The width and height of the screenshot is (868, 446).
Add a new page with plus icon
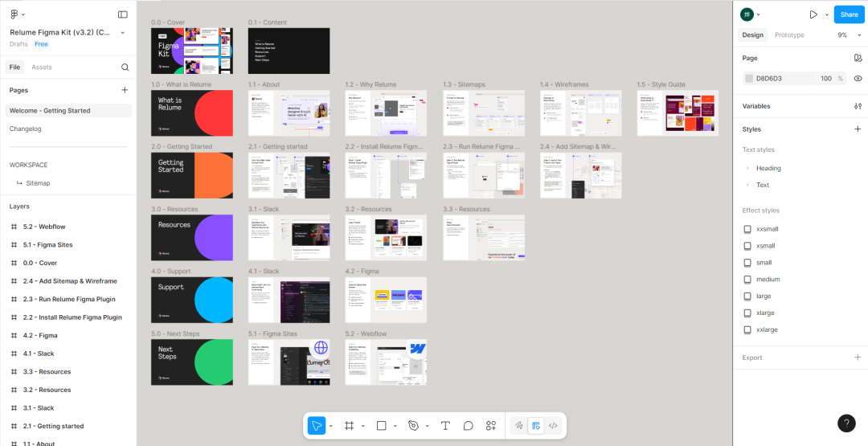pyautogui.click(x=125, y=90)
